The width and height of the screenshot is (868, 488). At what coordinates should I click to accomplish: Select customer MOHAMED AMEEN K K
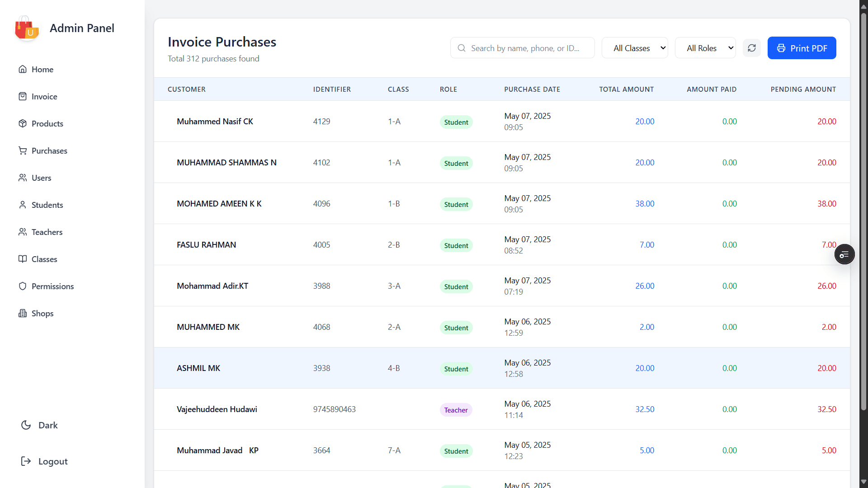click(x=219, y=203)
